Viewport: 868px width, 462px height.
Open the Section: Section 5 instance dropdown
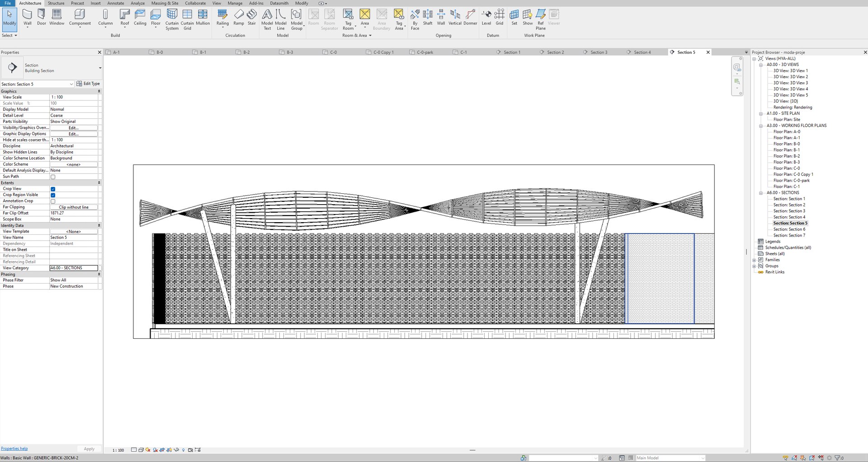37,84
